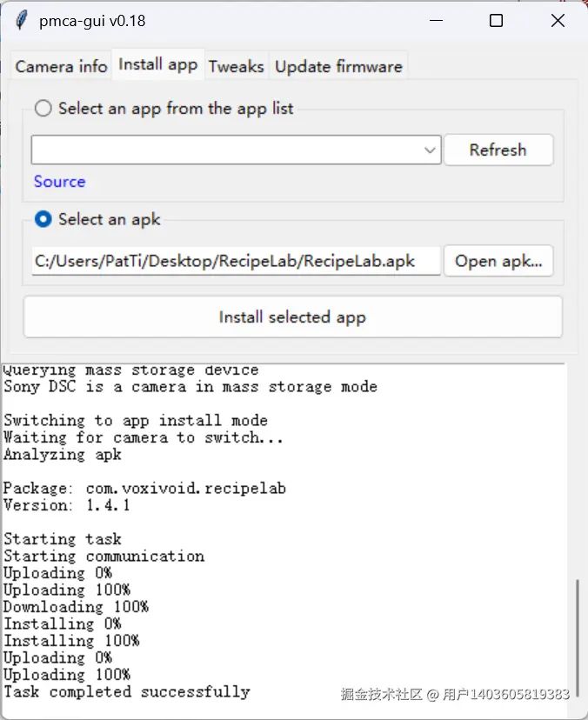Viewport: 588px width, 720px height.
Task: Click the 'Version: 1.4.1' log line
Action: tap(67, 505)
